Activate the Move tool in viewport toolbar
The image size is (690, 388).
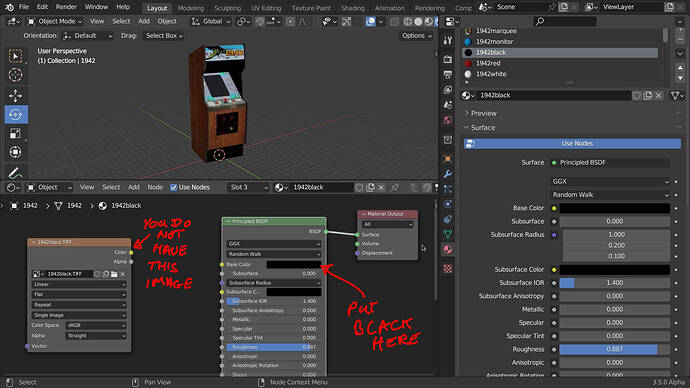tap(15, 95)
